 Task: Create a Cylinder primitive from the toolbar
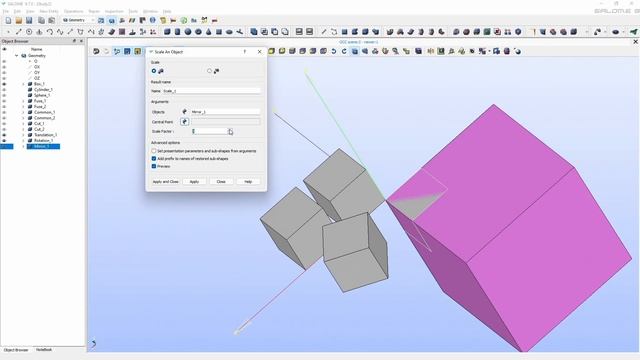tap(177, 31)
